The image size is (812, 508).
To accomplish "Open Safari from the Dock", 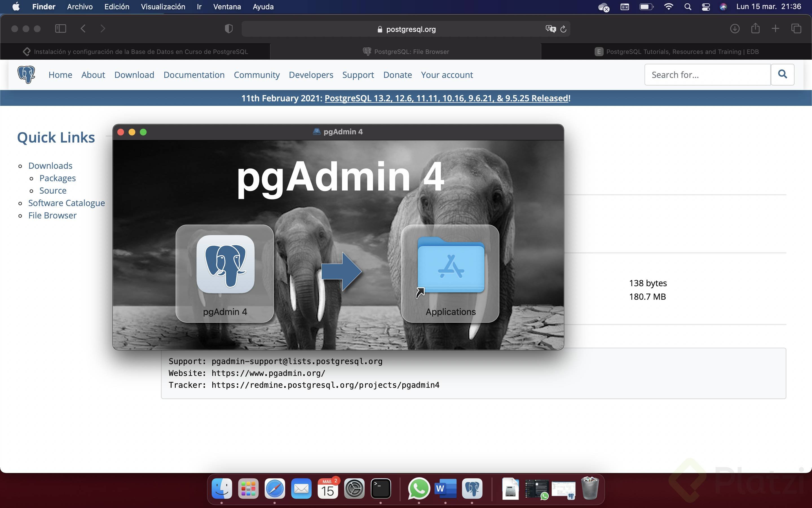I will [275, 489].
